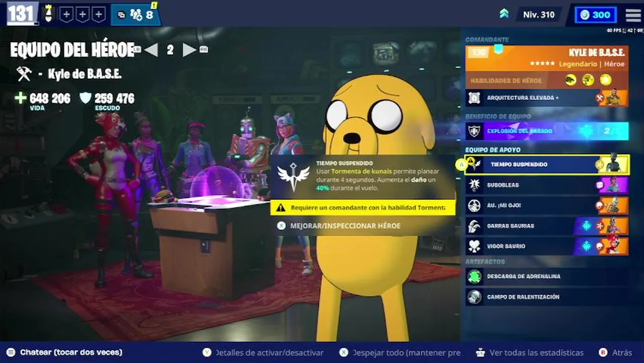Click the "648 206" health value
Viewport: 644px width, 363px height.
click(50, 98)
